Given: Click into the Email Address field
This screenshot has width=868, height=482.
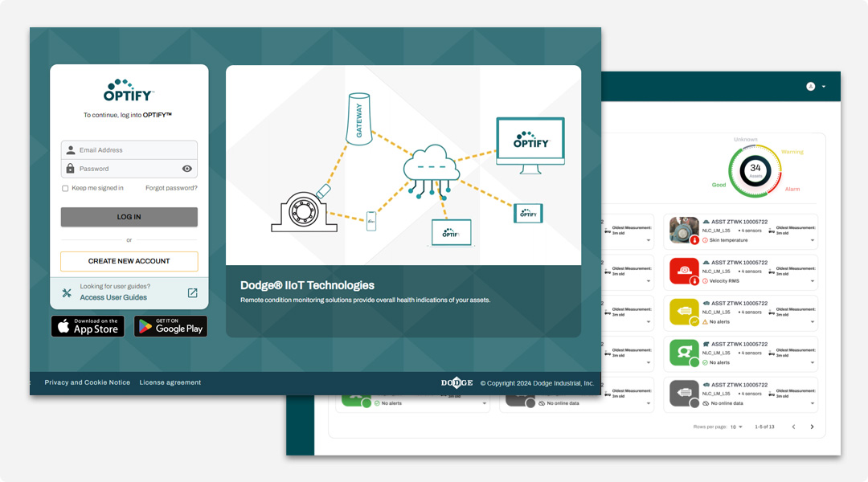Looking at the screenshot, I should point(129,150).
